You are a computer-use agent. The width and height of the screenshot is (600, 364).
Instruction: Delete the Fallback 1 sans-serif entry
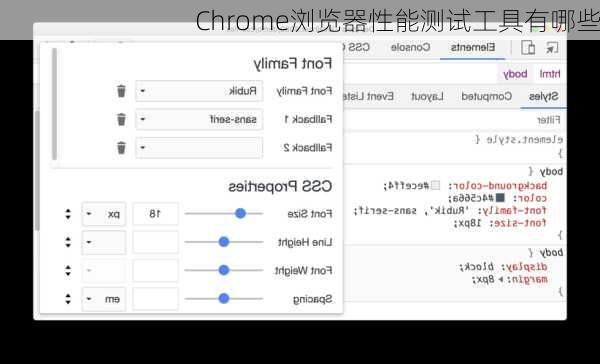121,119
